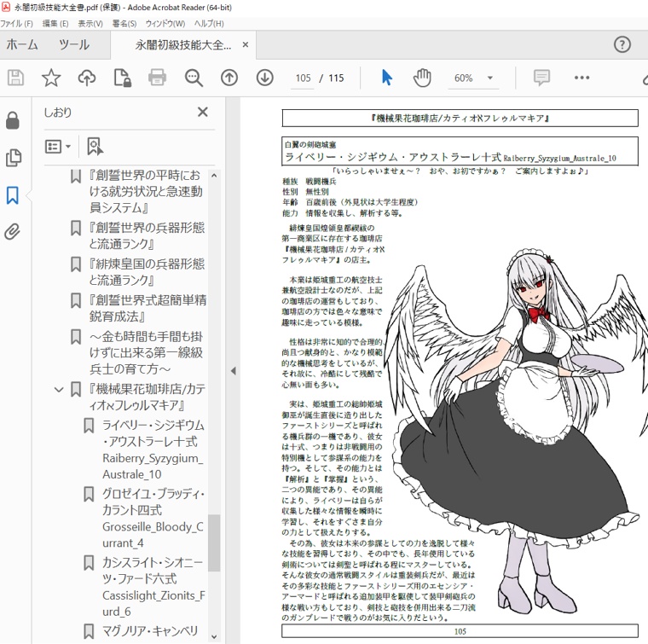This screenshot has height=644, width=648.
Task: Click the total page count 115
Action: (337, 78)
